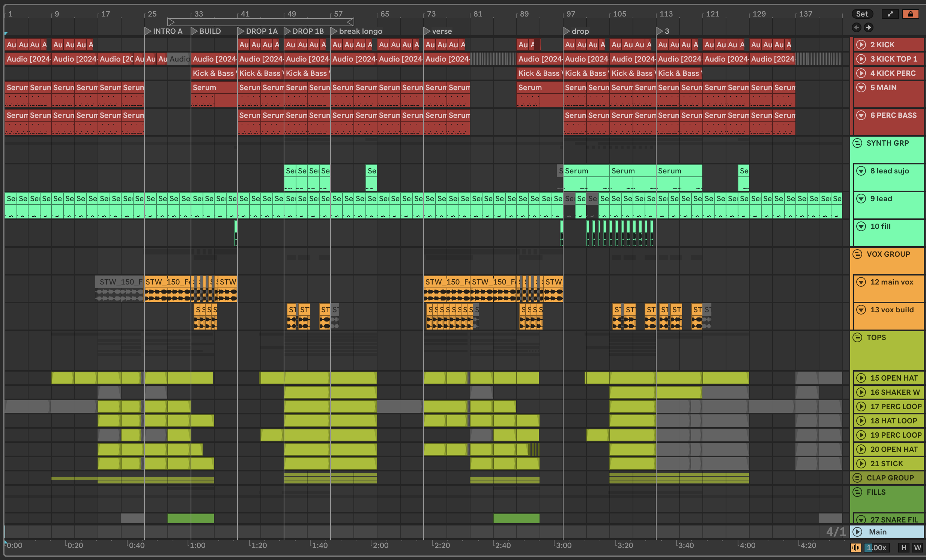Collapse the 12 main vox track
Image resolution: width=926 pixels, height=560 pixels.
(861, 282)
